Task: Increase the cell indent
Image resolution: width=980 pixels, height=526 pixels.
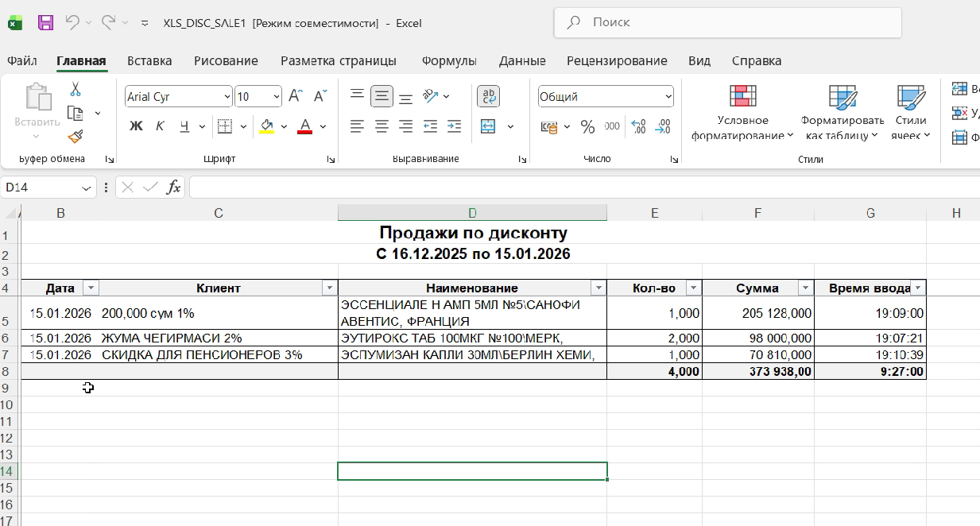Action: click(454, 126)
